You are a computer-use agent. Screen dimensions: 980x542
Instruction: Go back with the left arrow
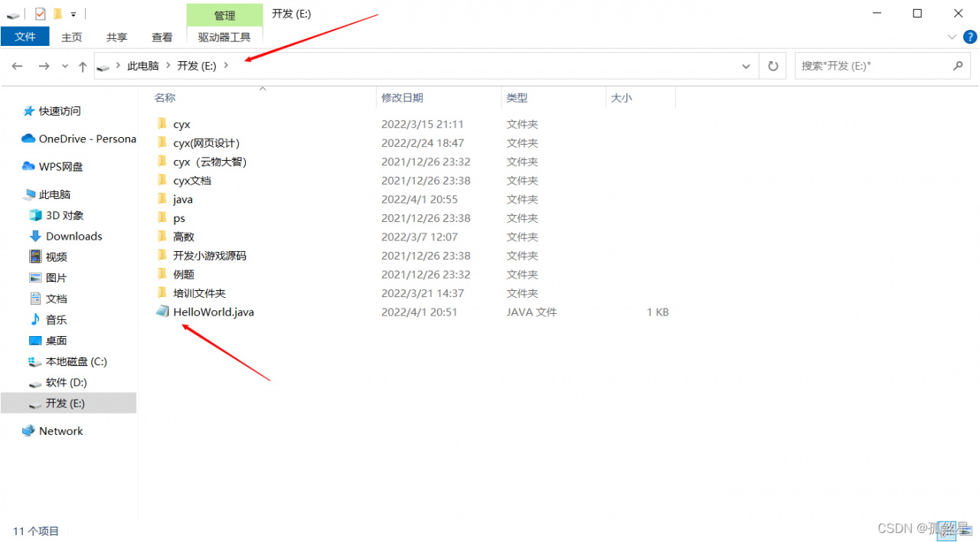tap(17, 67)
